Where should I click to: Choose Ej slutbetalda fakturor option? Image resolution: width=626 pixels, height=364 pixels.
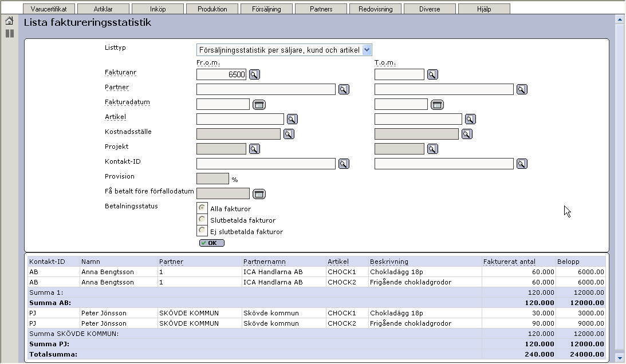click(202, 230)
